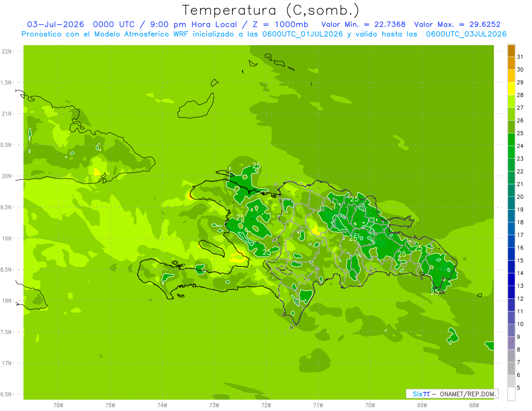Select the lime legend swatch between 27 and 28

pyautogui.click(x=511, y=102)
